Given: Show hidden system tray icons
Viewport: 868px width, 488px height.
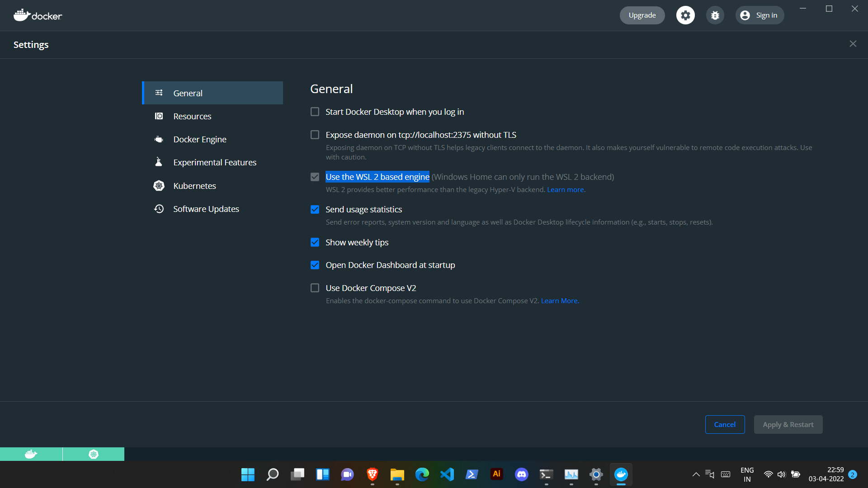Looking at the screenshot, I should (696, 474).
